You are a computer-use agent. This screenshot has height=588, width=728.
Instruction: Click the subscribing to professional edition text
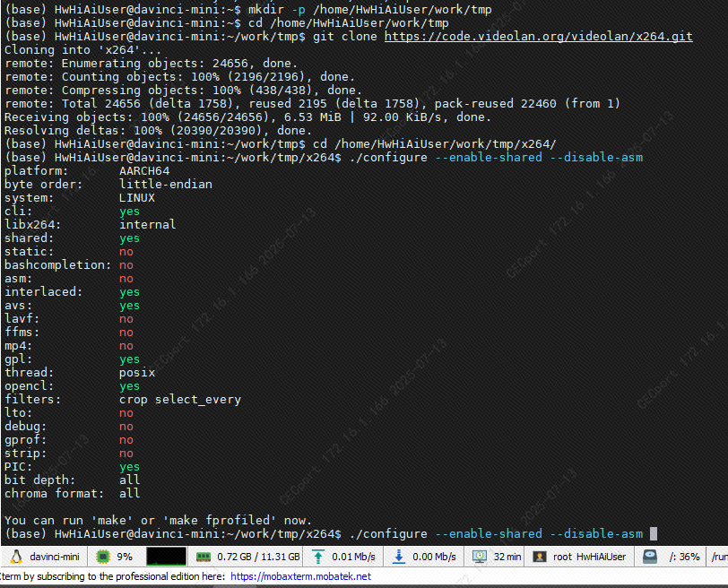(113, 576)
